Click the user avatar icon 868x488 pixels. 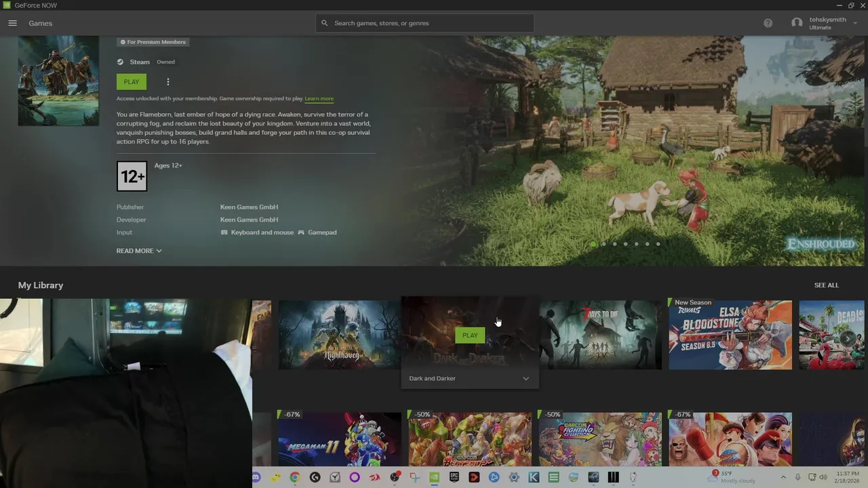[x=797, y=23]
